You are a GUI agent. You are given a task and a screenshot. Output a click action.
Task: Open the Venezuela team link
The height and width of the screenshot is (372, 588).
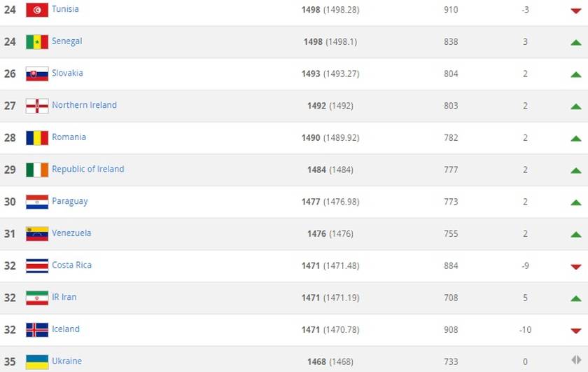click(x=71, y=233)
